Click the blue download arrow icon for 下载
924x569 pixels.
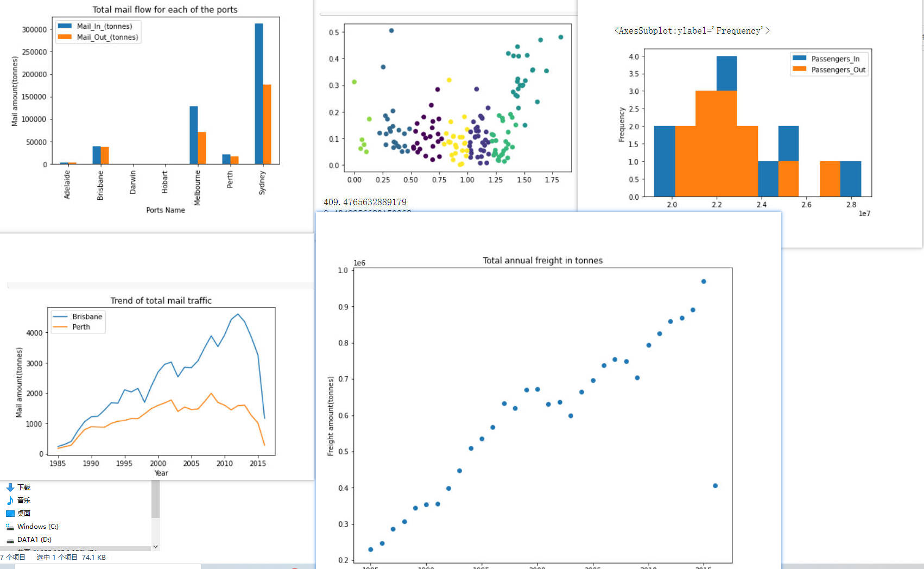(x=10, y=488)
